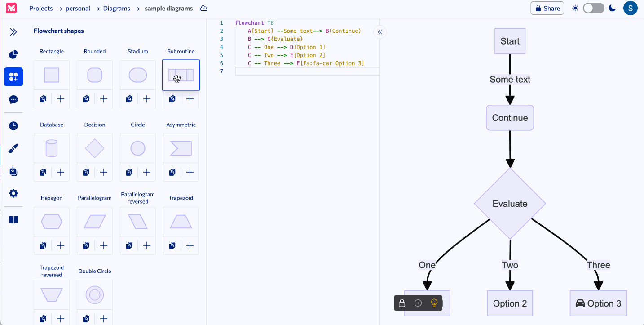Click the cloud saved status icon
This screenshot has height=325, width=644.
click(x=203, y=9)
